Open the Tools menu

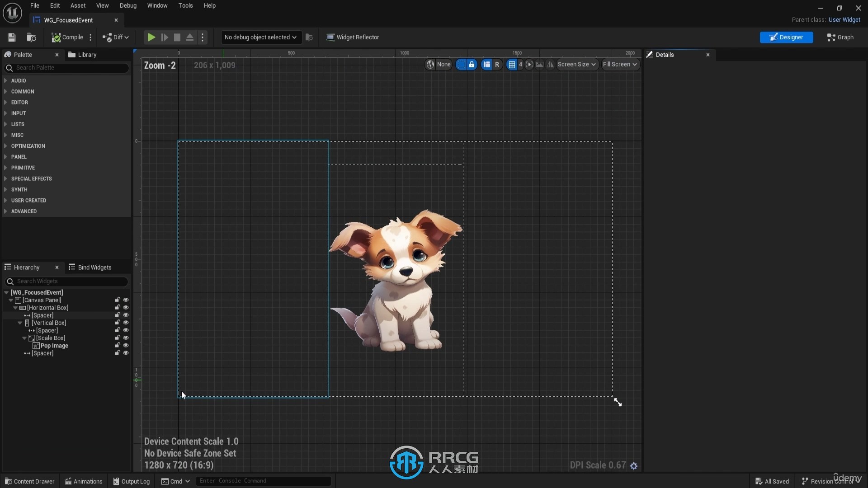click(185, 5)
